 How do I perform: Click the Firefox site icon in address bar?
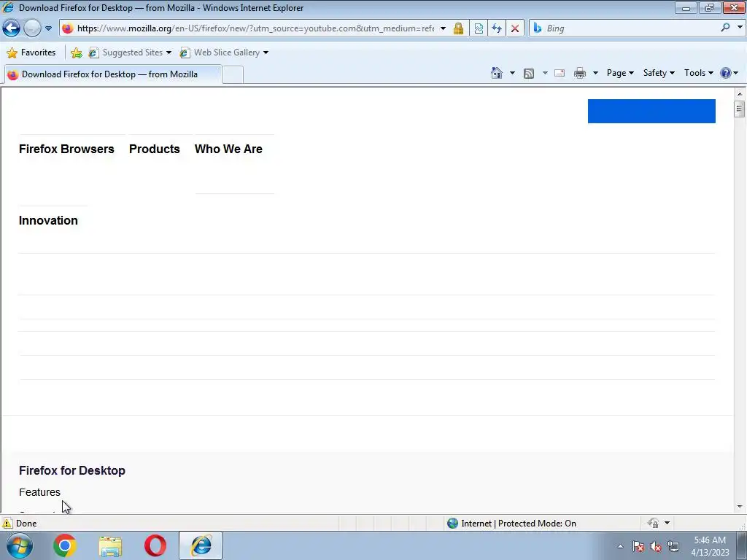point(68,28)
